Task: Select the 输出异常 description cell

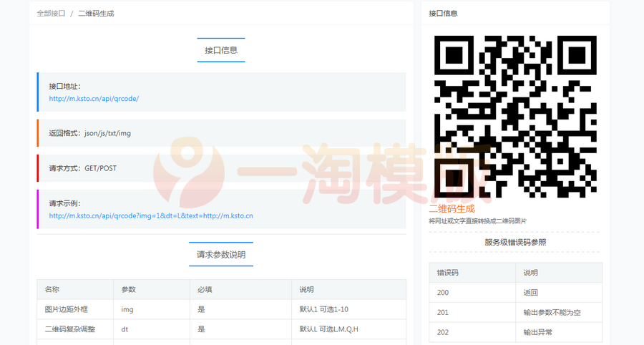Action: tap(559, 332)
